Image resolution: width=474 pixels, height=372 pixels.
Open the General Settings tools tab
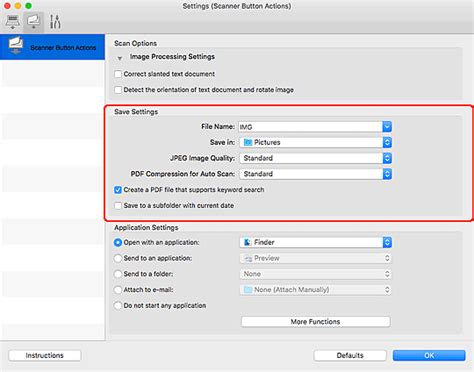click(x=55, y=22)
